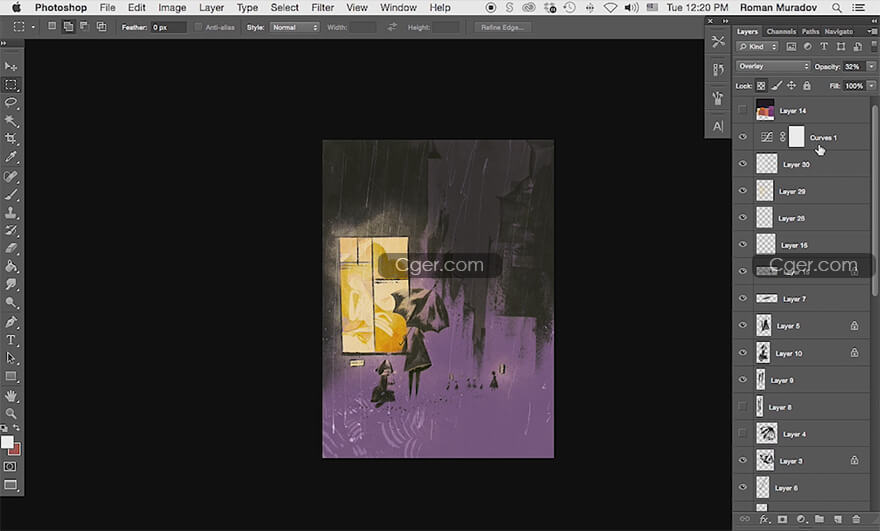Select the Pen tool
The image size is (880, 531).
11,322
